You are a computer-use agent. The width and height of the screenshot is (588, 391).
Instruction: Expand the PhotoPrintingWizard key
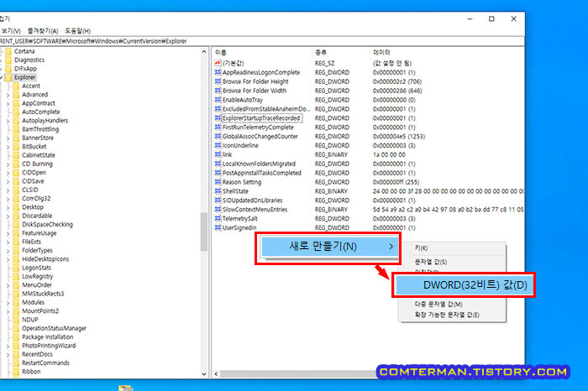8,346
